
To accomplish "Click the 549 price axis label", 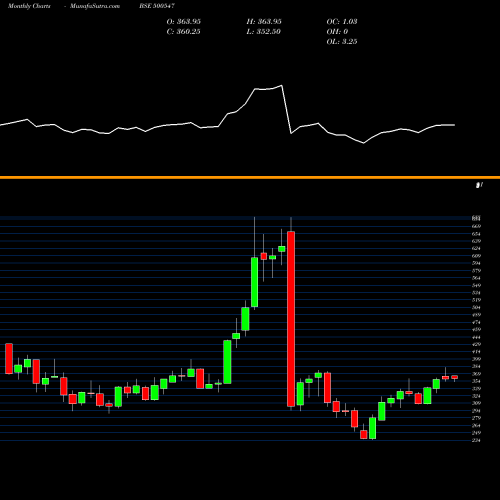I will (x=476, y=285).
